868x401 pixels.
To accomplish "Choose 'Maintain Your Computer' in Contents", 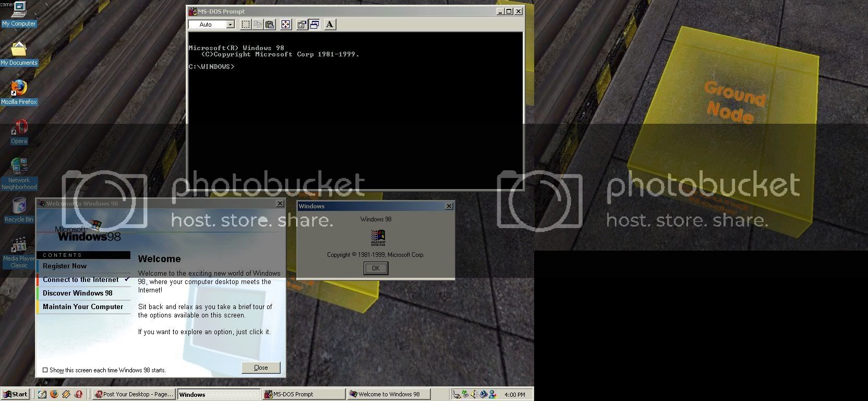I will pyautogui.click(x=82, y=307).
